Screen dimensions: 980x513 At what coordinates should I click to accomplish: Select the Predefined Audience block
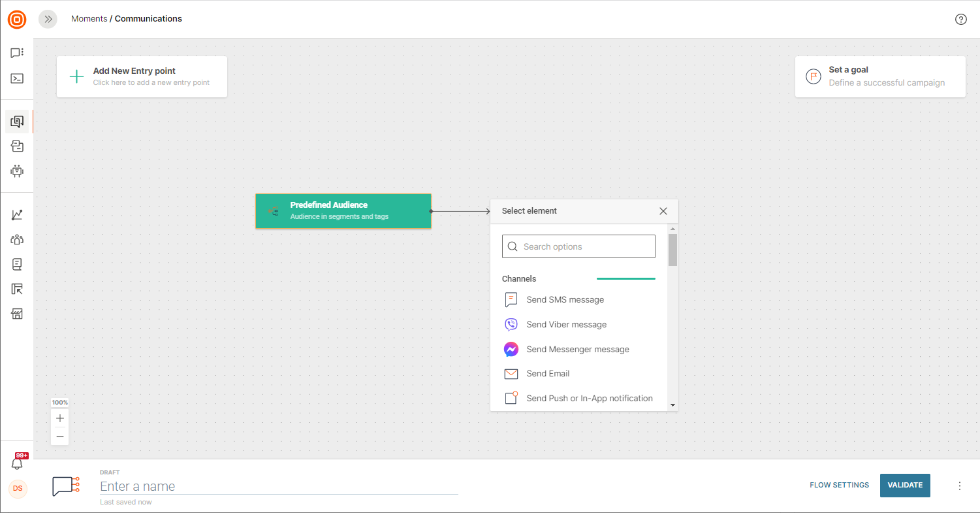tap(343, 210)
